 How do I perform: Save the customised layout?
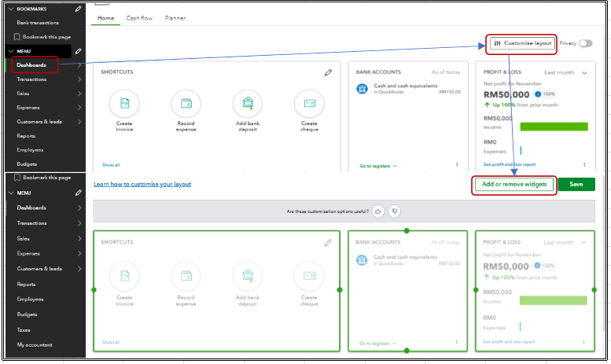pyautogui.click(x=576, y=184)
